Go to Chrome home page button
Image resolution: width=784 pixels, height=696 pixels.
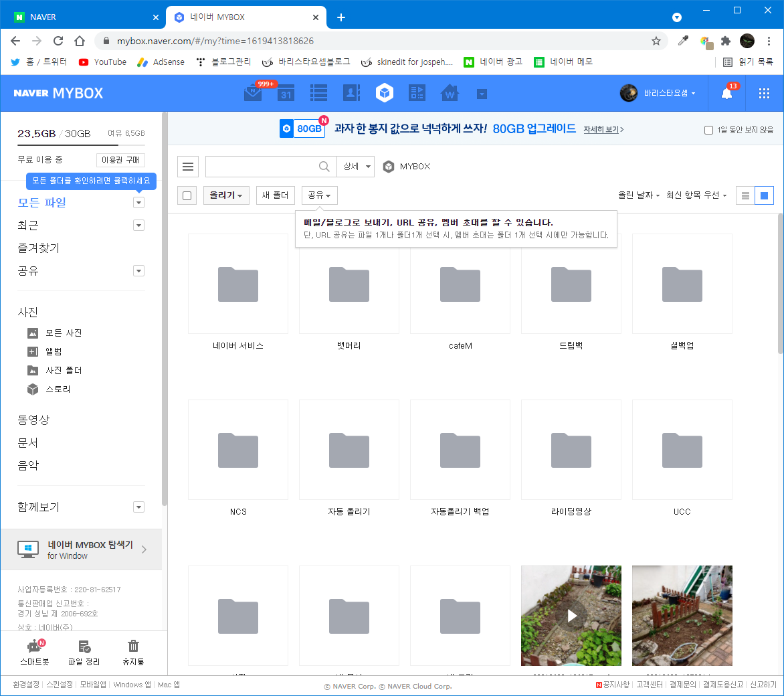(80, 41)
